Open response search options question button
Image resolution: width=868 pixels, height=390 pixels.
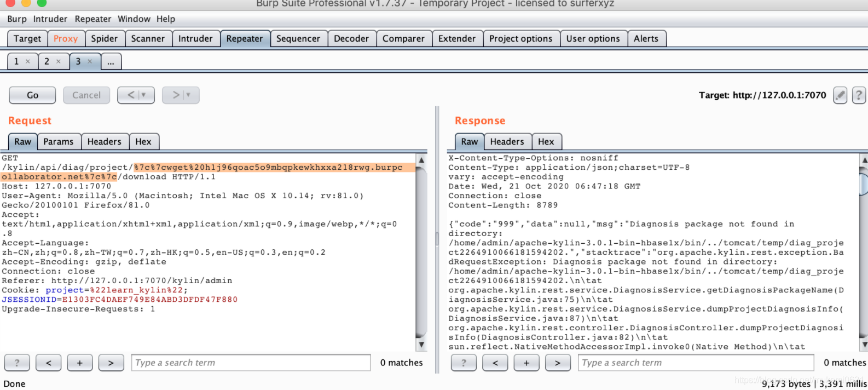(464, 363)
